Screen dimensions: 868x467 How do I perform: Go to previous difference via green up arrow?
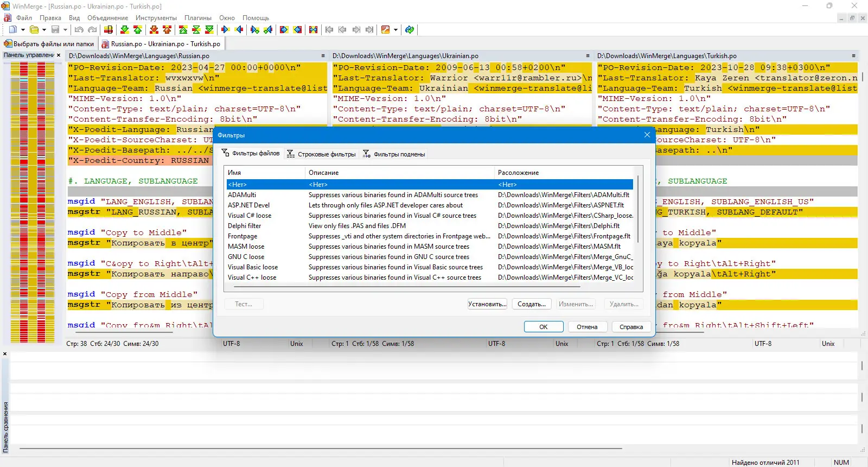tap(138, 30)
